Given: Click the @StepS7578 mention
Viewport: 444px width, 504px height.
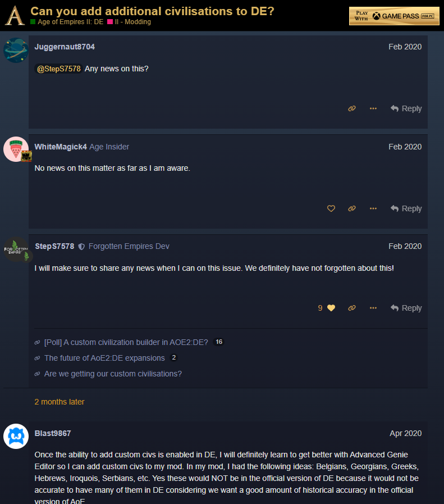Looking at the screenshot, I should click(59, 69).
